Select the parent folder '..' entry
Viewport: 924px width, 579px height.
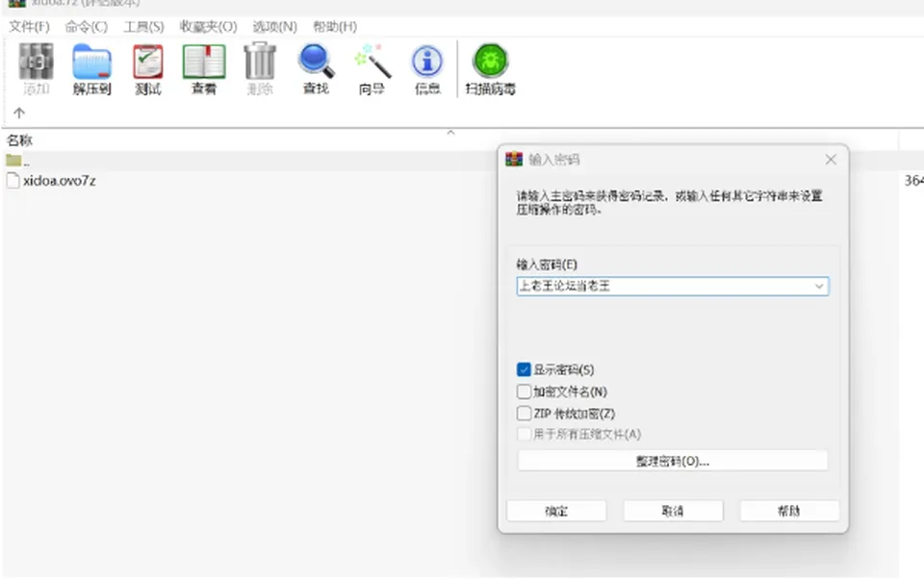tap(17, 161)
